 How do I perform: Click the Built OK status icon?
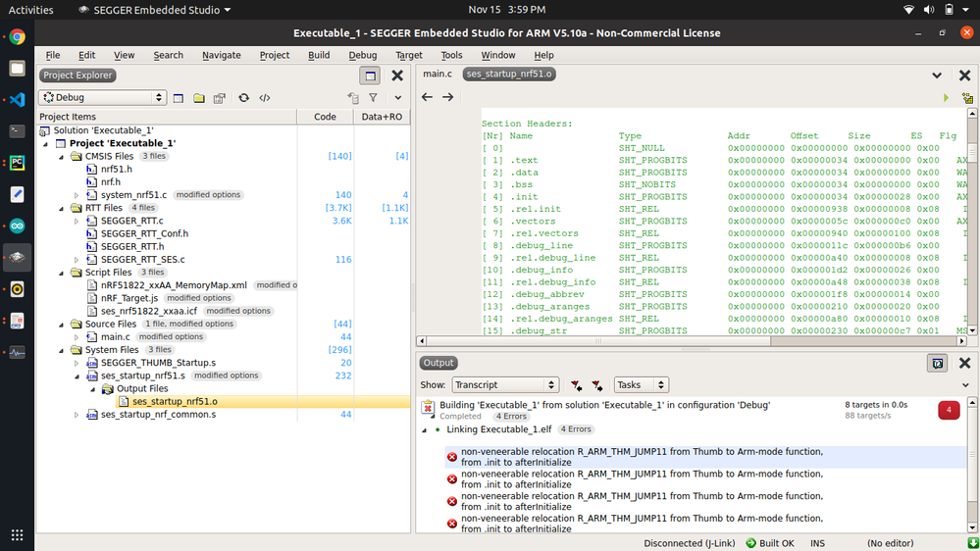[751, 543]
